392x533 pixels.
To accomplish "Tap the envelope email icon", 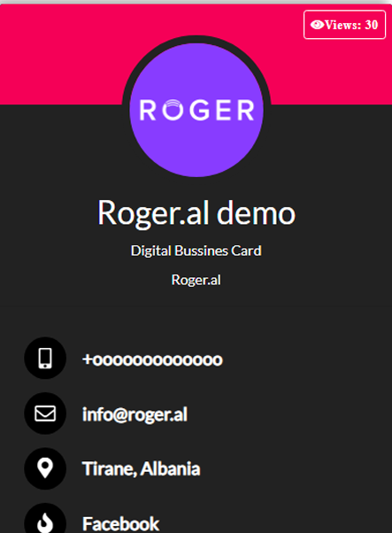I will (x=45, y=413).
